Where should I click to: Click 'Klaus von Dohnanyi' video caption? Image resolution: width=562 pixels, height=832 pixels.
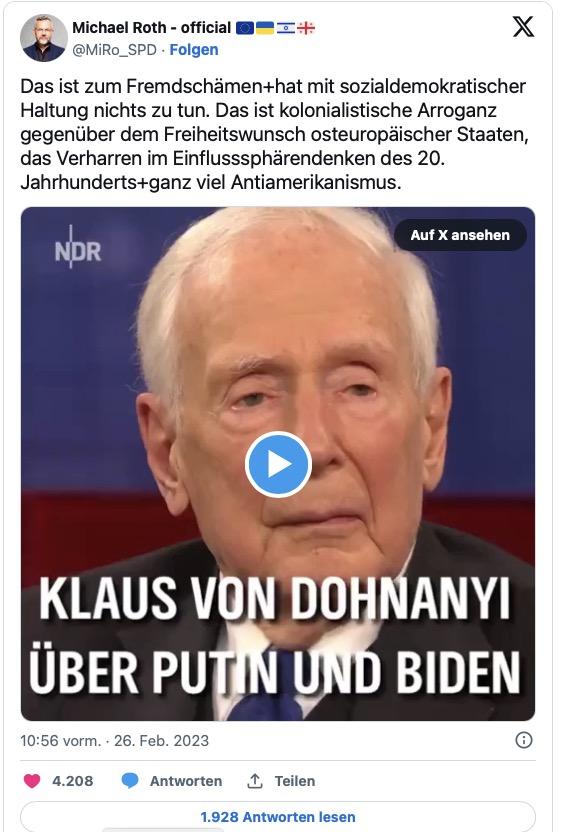tap(274, 598)
